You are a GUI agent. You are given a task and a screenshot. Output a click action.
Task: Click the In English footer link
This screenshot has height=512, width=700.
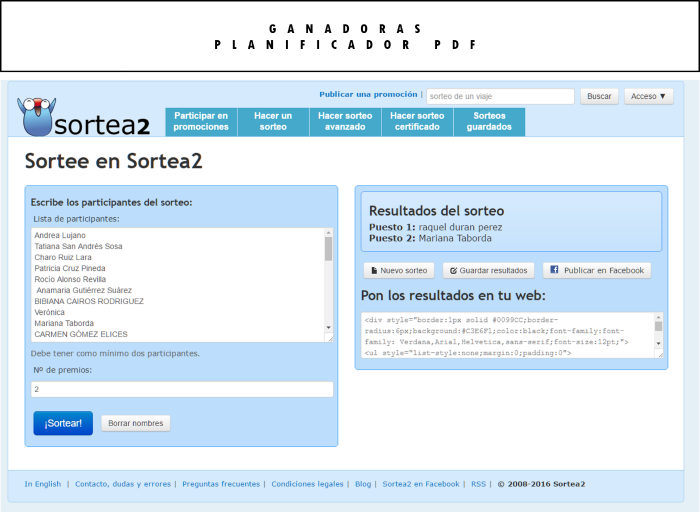click(x=43, y=484)
